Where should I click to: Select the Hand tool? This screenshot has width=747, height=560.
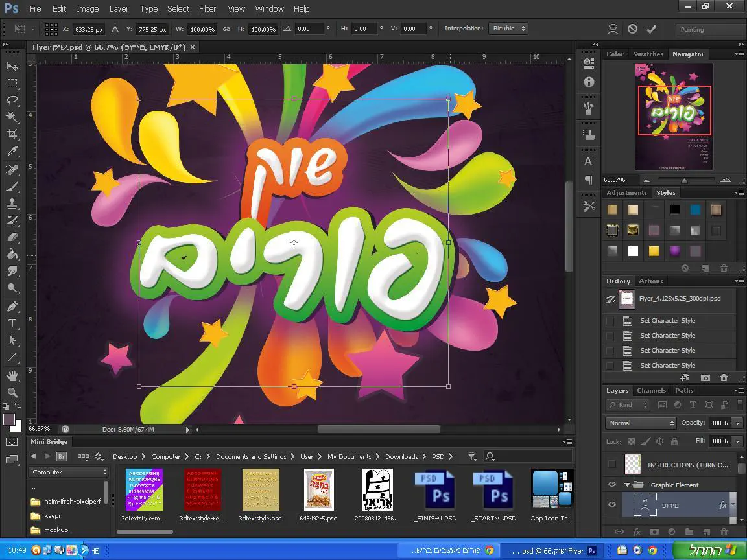point(12,375)
